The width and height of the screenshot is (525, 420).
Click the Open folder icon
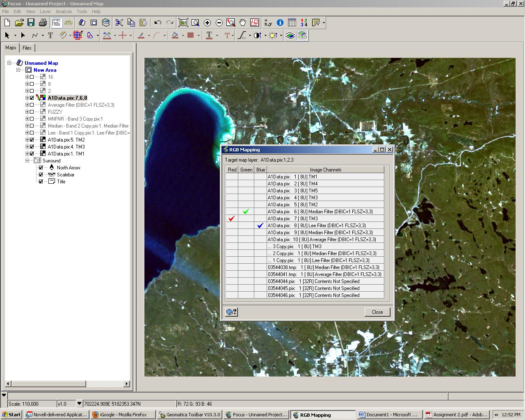click(19, 23)
